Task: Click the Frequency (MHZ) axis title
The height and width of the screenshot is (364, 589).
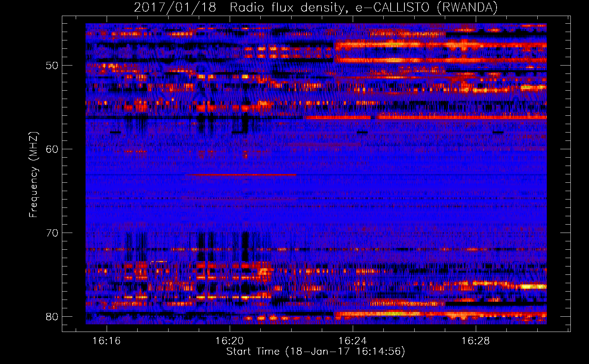Action: [33, 174]
